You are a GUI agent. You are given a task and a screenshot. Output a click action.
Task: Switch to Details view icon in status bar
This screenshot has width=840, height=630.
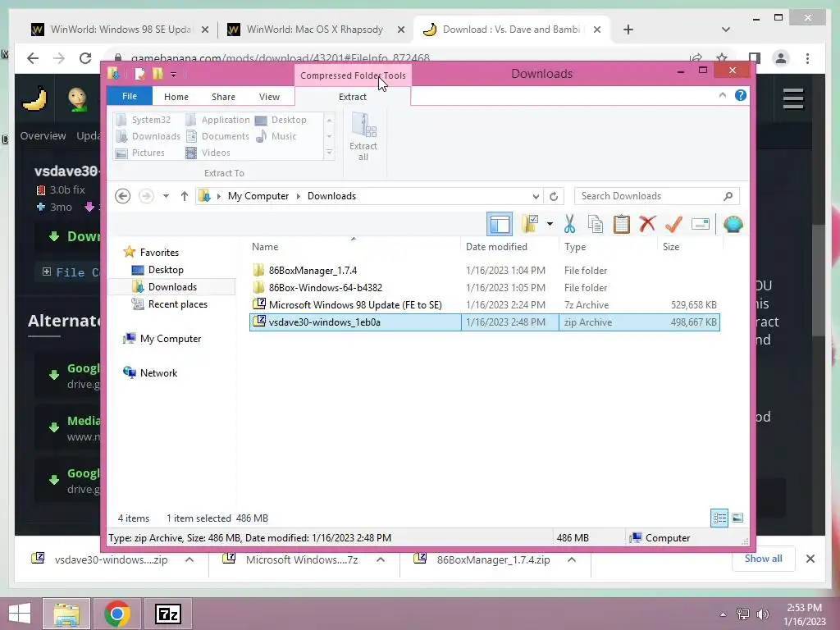[x=719, y=518]
